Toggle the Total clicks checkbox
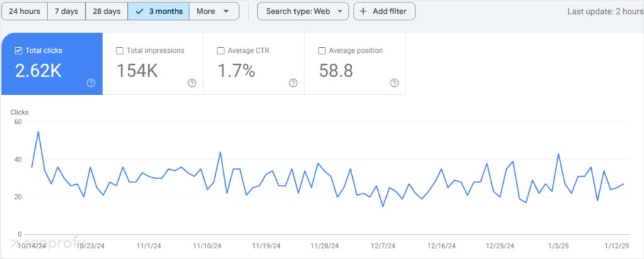Image resolution: width=644 pixels, height=259 pixels. (x=18, y=50)
